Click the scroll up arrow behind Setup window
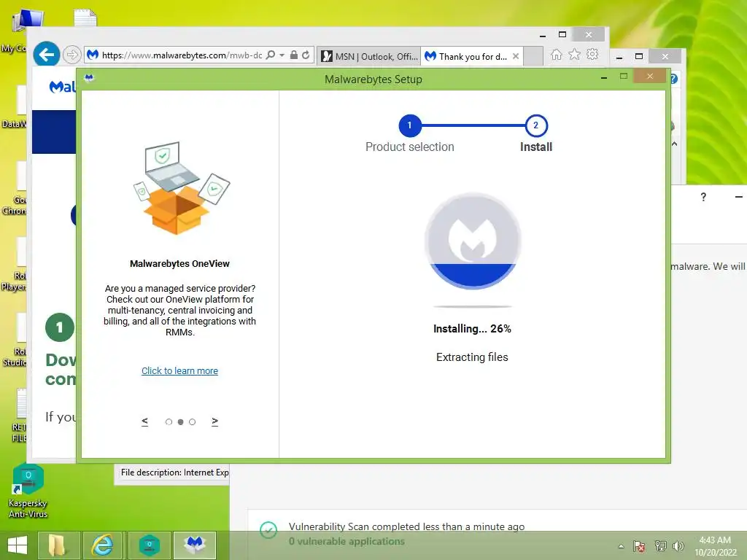 pos(675,144)
